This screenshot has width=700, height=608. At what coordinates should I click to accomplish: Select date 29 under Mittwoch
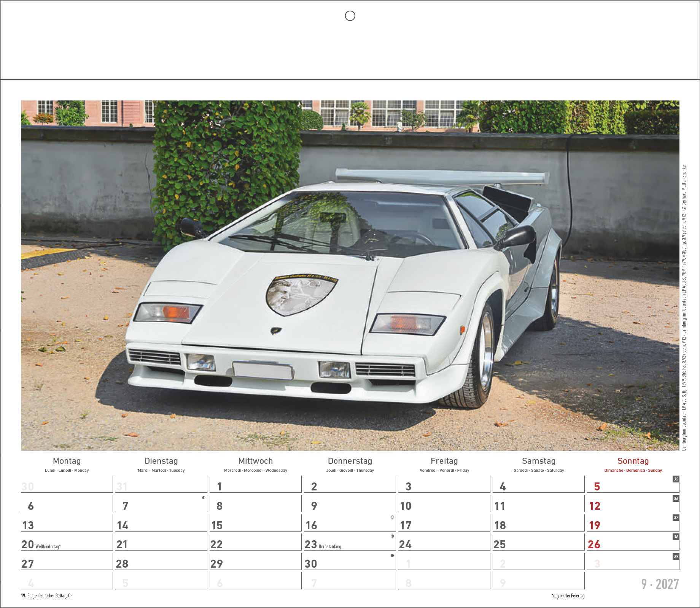tap(216, 564)
